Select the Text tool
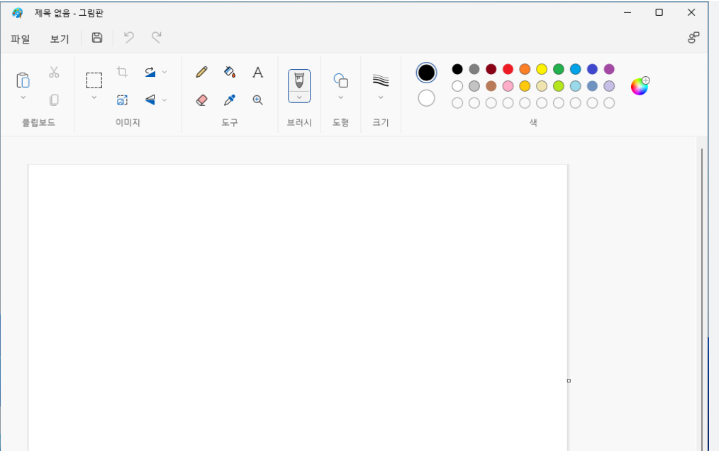The height and width of the screenshot is (451, 719). [258, 72]
